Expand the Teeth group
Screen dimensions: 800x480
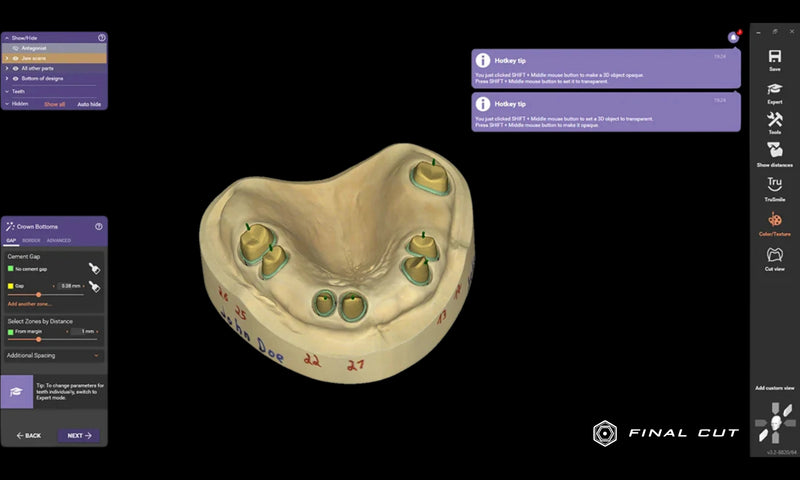point(6,91)
